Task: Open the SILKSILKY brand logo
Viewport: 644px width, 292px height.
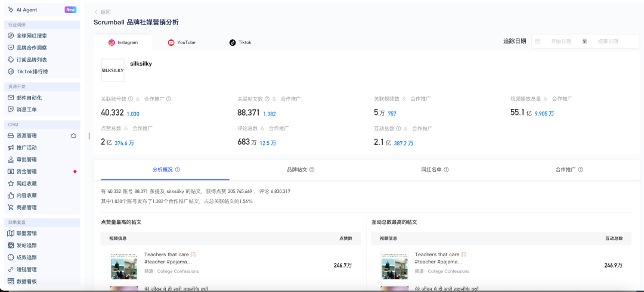Action: pyautogui.click(x=113, y=70)
